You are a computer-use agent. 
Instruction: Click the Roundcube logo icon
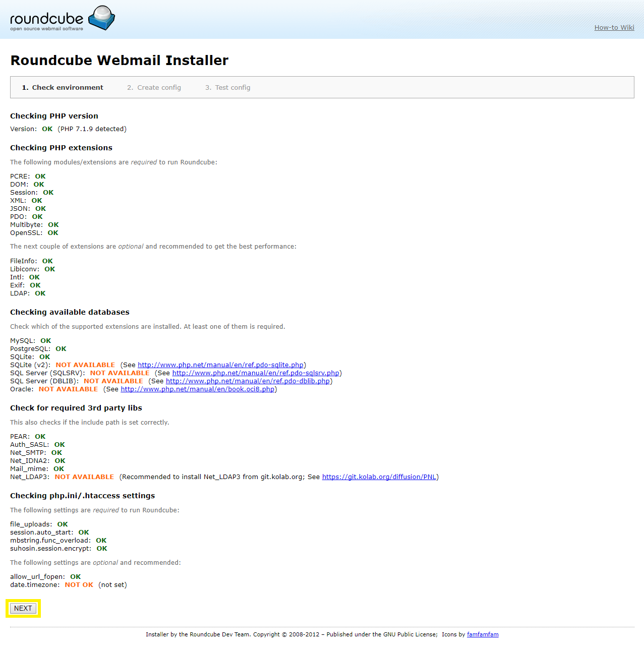(102, 18)
